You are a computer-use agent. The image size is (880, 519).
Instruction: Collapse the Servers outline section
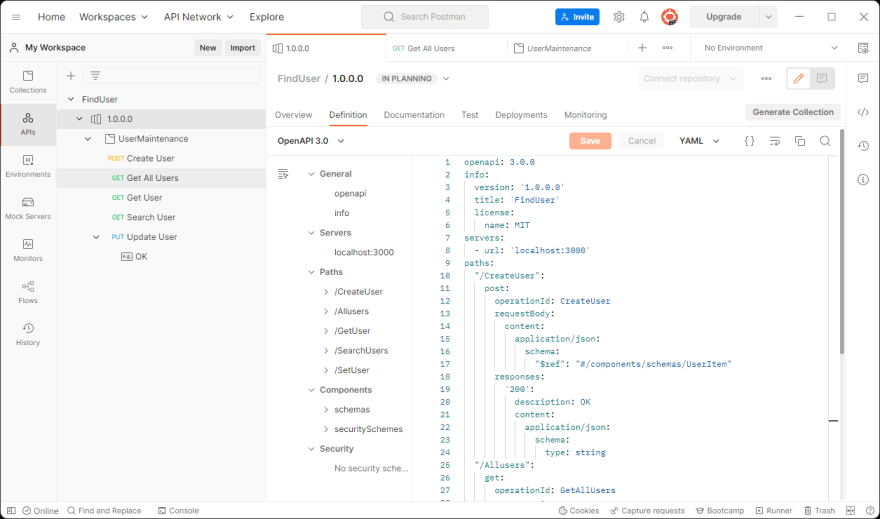311,233
